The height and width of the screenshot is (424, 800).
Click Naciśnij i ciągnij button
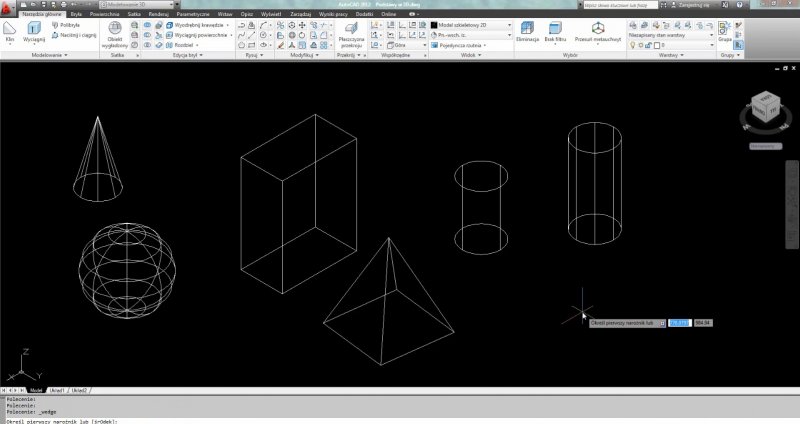75,35
